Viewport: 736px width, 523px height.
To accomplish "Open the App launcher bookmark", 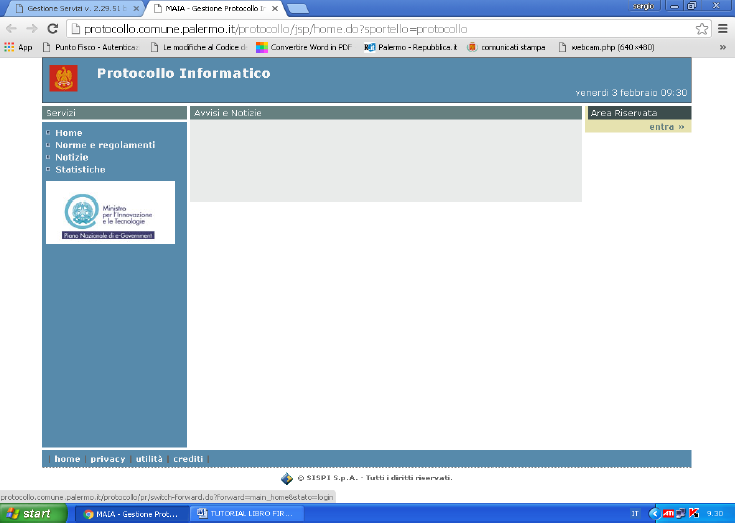I will (x=18, y=47).
